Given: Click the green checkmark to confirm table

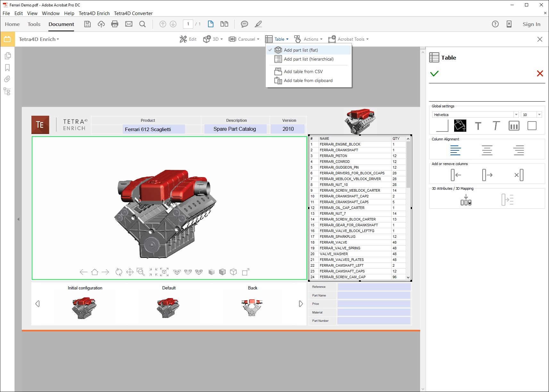Looking at the screenshot, I should (x=434, y=74).
